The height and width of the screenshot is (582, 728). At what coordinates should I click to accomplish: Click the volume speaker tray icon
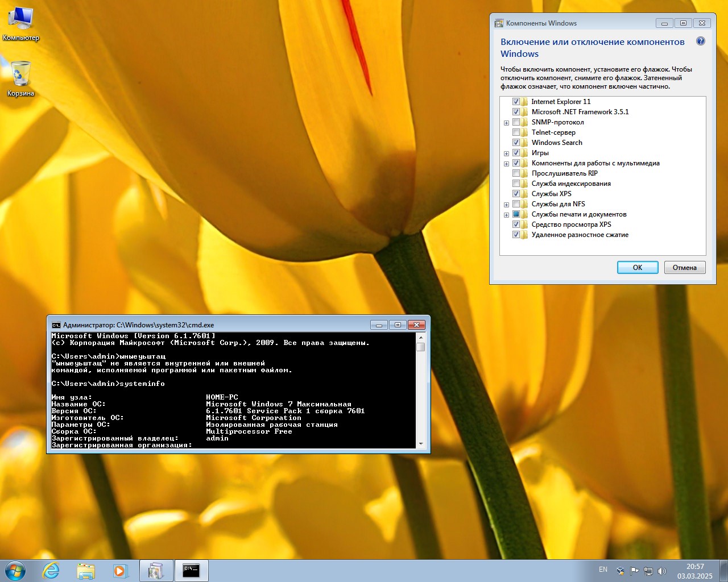pyautogui.click(x=661, y=571)
